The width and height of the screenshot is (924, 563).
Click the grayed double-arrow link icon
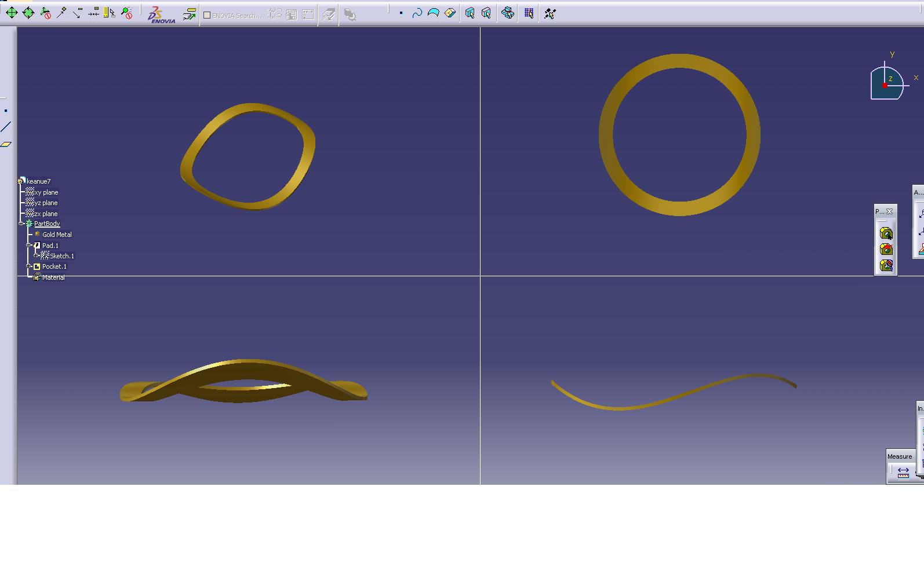(x=329, y=14)
